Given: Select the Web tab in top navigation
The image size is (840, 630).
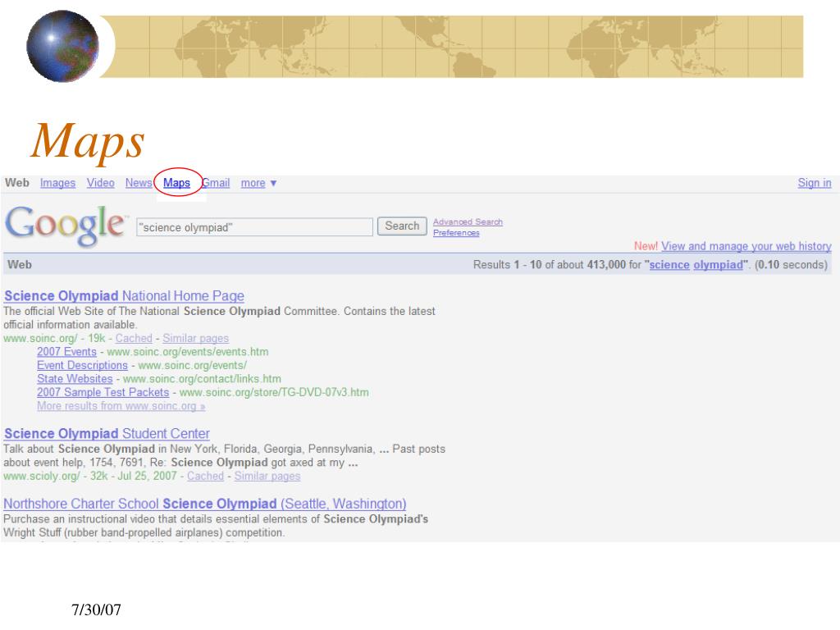Looking at the screenshot, I should click(x=17, y=183).
